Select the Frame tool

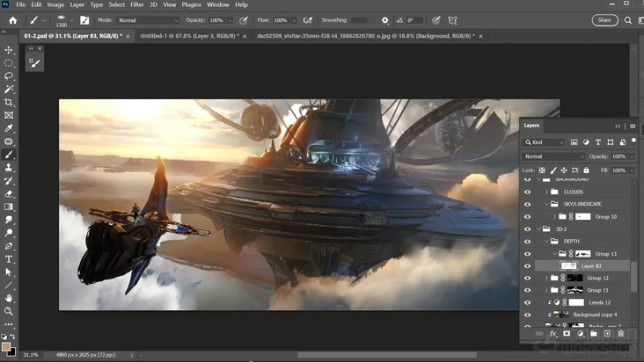click(x=9, y=115)
